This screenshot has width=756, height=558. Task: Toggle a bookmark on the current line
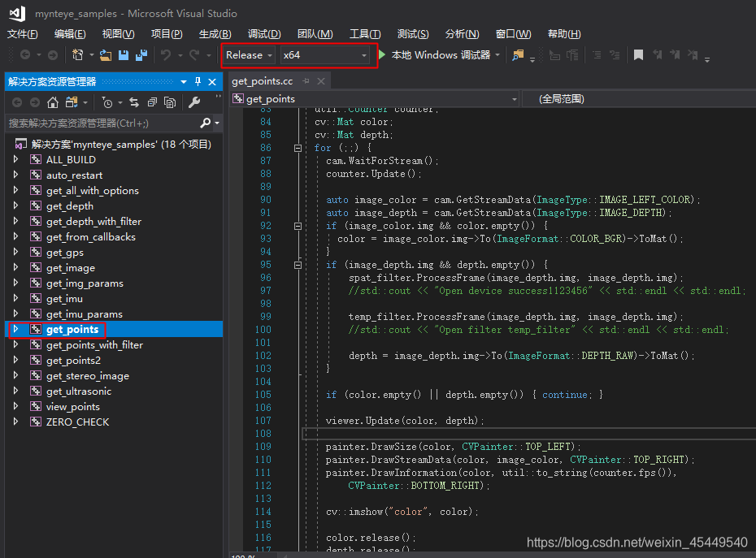(x=638, y=55)
